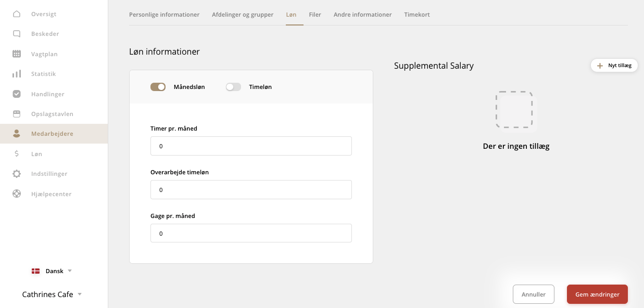Add a supplement with Nyt tillæg
Screen dimensions: 644x308
point(614,66)
